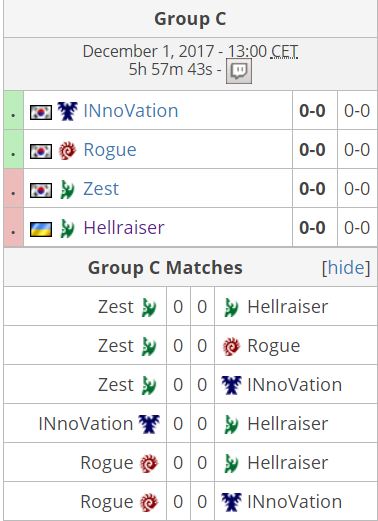Click Zest's Protoss race icon in standings

tap(67, 189)
